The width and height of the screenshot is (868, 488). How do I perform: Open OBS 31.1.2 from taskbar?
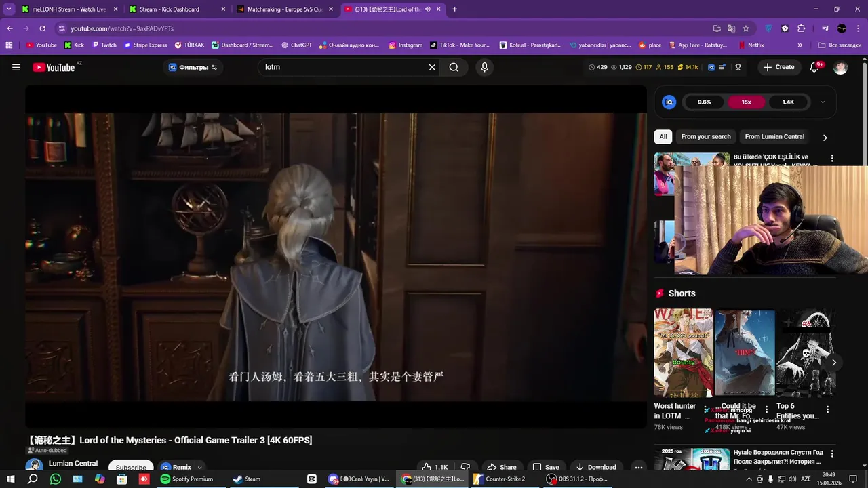click(578, 479)
